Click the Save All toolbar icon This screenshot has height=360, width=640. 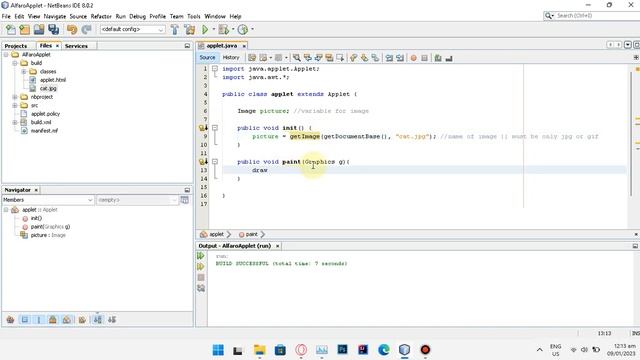tap(53, 29)
